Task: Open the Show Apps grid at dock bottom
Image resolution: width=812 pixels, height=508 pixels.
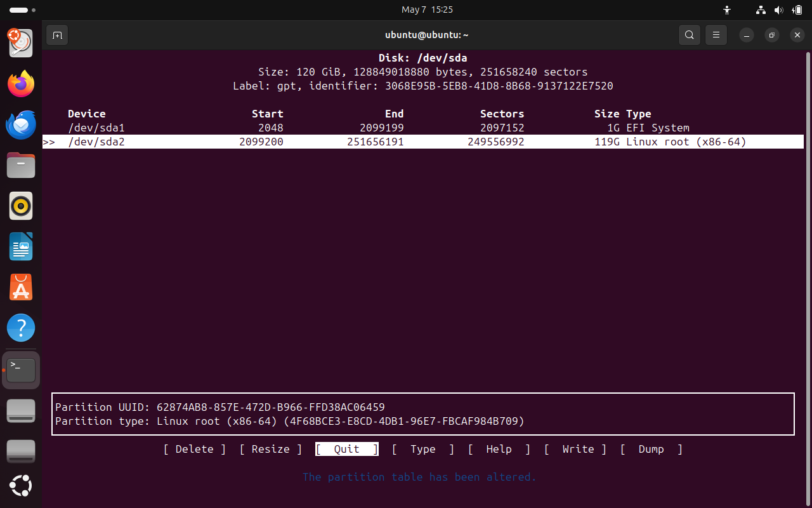Action: coord(21,486)
